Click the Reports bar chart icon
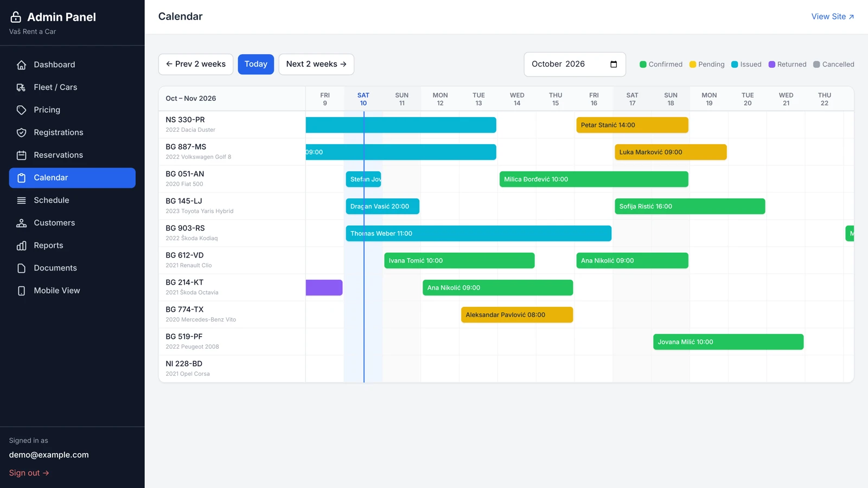Image resolution: width=868 pixels, height=488 pixels. point(21,246)
